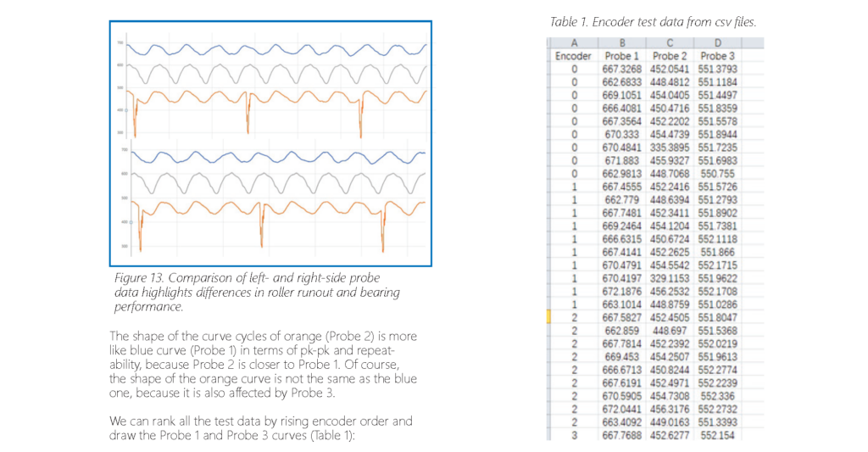This screenshot has width=868, height=452.
Task: Select the Encoder header cell
Action: (574, 56)
